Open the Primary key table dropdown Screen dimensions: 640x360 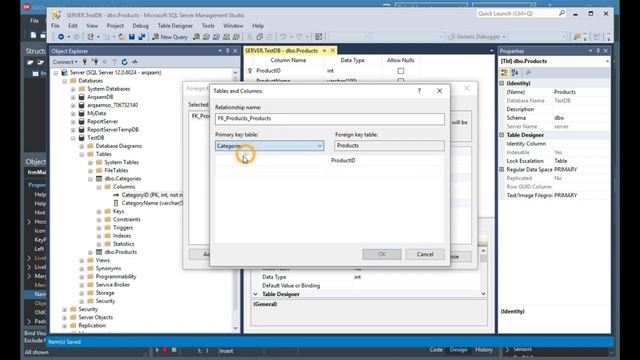point(320,146)
